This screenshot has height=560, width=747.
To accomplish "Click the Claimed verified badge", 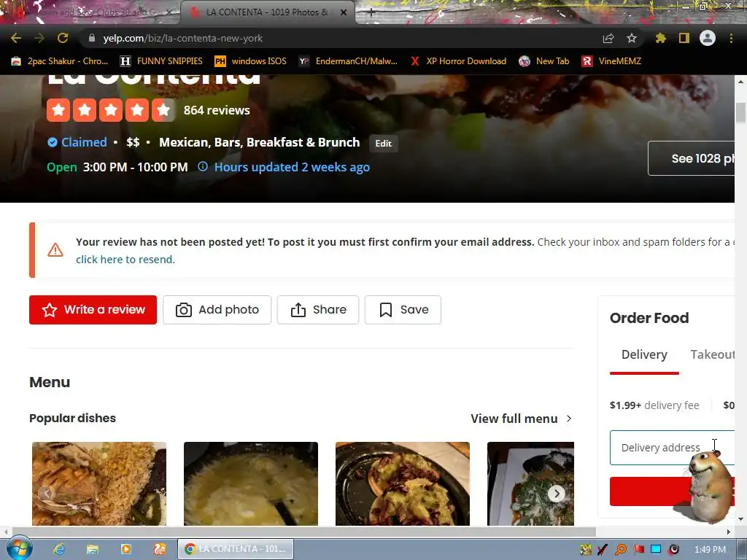I will [x=77, y=142].
